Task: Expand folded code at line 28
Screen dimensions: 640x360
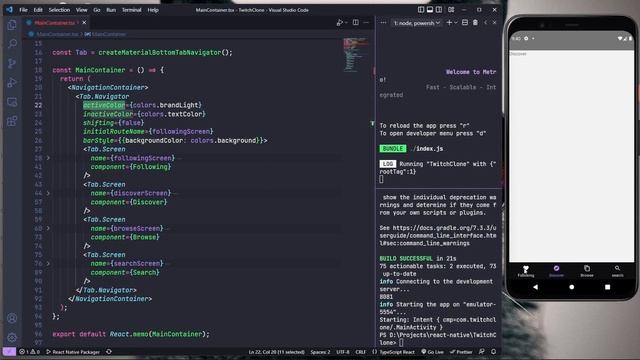Action: click(48, 158)
